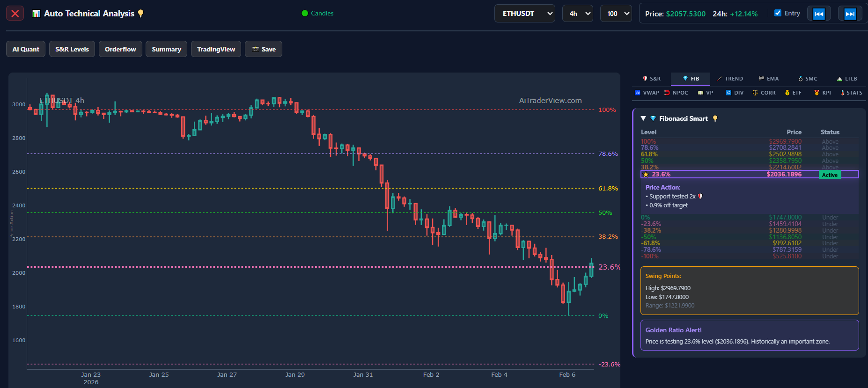Open the VWAP indicator panel

(647, 93)
